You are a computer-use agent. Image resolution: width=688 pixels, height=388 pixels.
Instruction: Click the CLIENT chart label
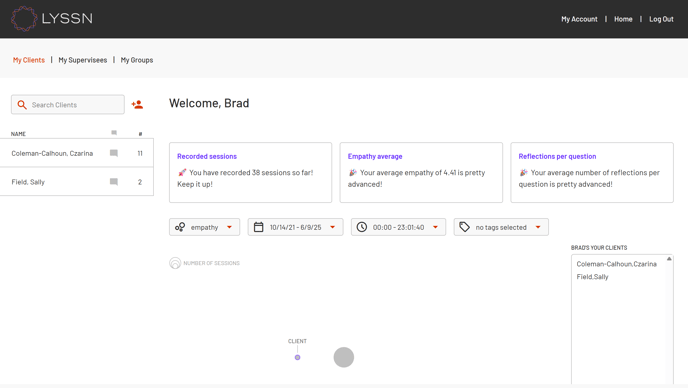tap(297, 341)
